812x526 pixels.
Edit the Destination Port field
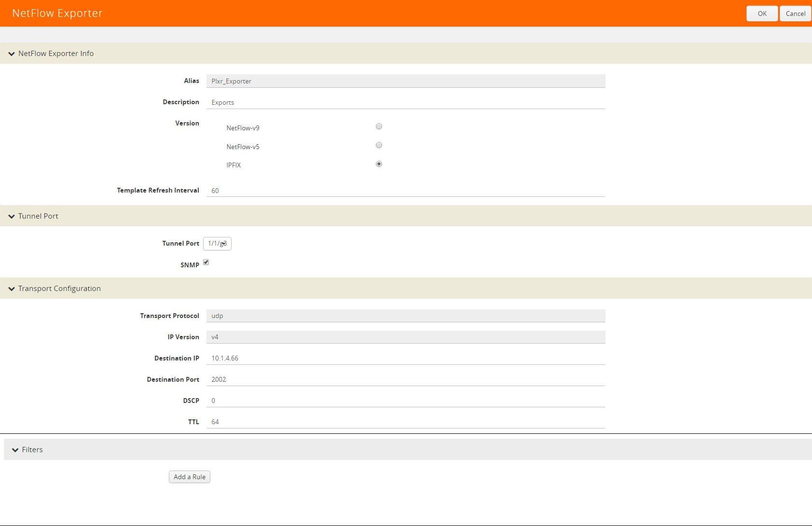coord(406,379)
